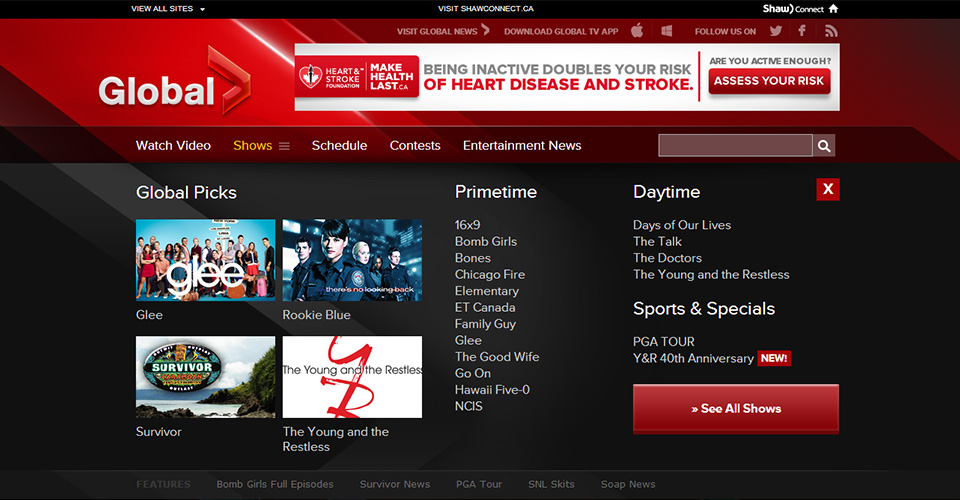Open the Rookie Blue thumbnail
Screen dimensions: 960x500
pos(352,260)
